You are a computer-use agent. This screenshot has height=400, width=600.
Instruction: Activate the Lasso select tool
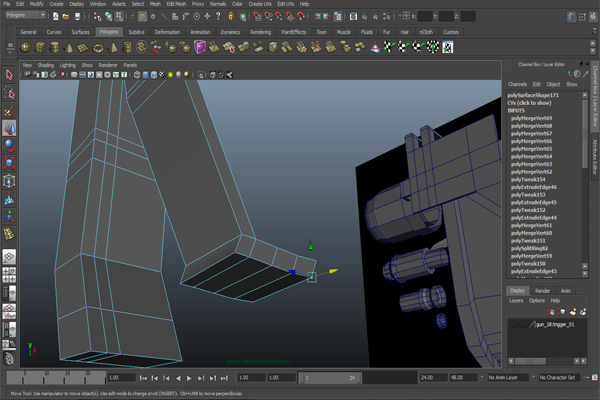click(9, 93)
